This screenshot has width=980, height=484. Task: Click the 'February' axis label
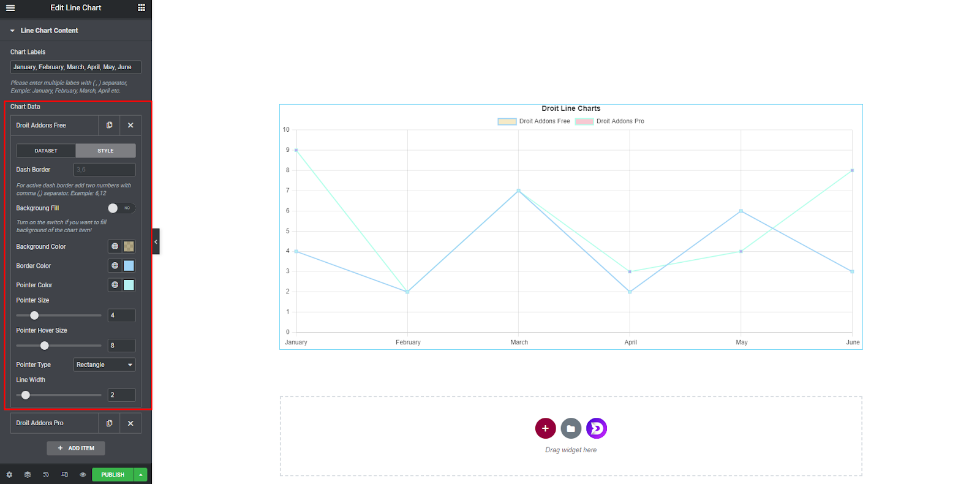[x=408, y=342]
